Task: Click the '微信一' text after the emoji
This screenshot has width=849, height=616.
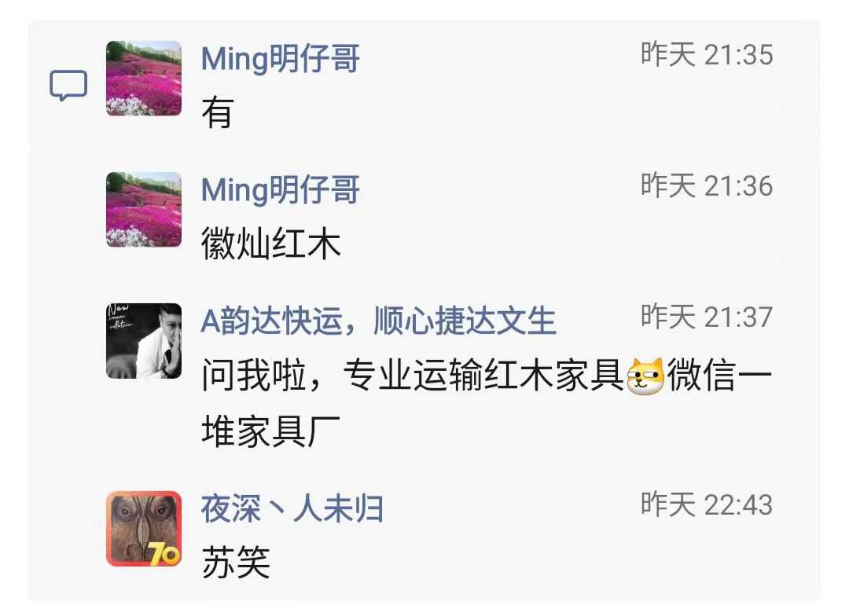Action: pos(719,376)
